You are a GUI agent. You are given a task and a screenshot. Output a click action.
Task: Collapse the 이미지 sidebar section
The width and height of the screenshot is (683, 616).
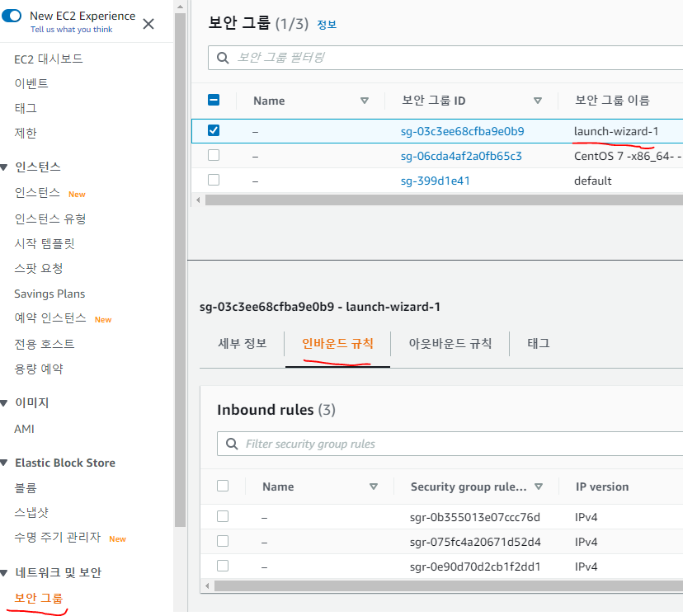[x=4, y=403]
